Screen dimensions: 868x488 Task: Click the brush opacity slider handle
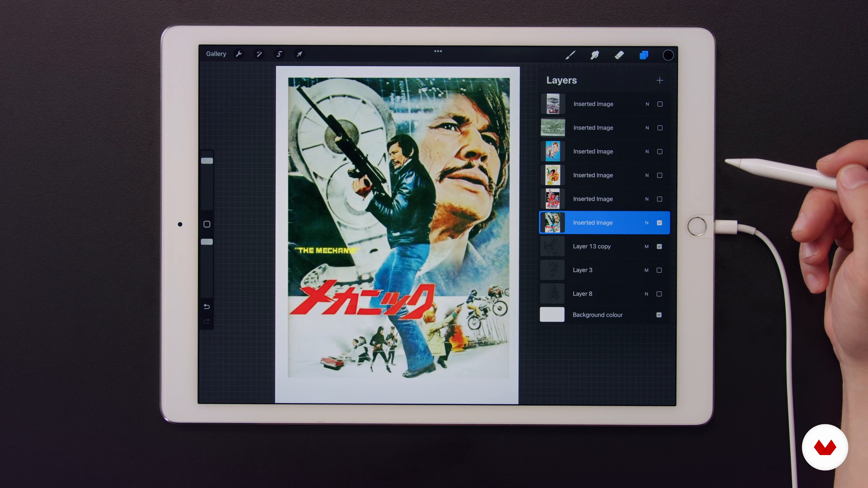click(x=207, y=242)
